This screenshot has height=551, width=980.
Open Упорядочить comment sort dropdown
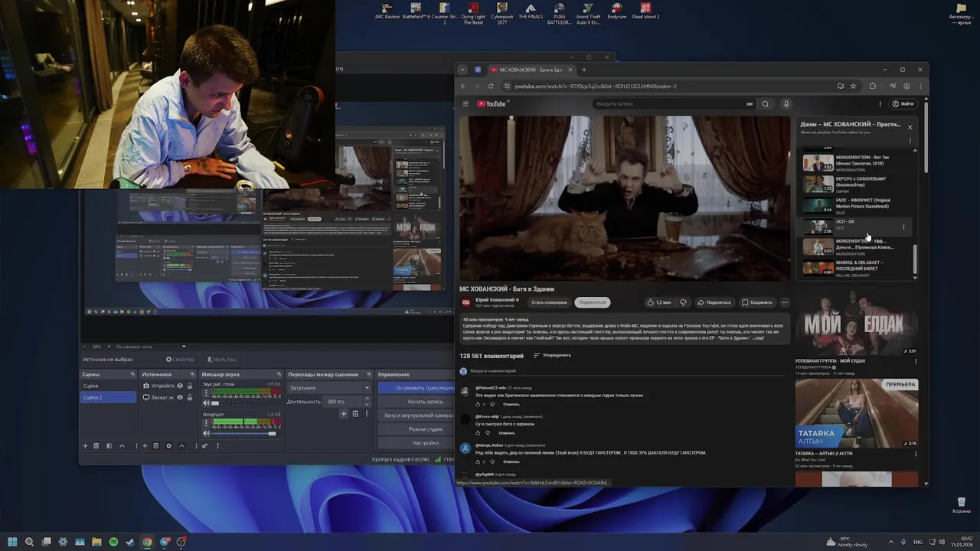(553, 355)
